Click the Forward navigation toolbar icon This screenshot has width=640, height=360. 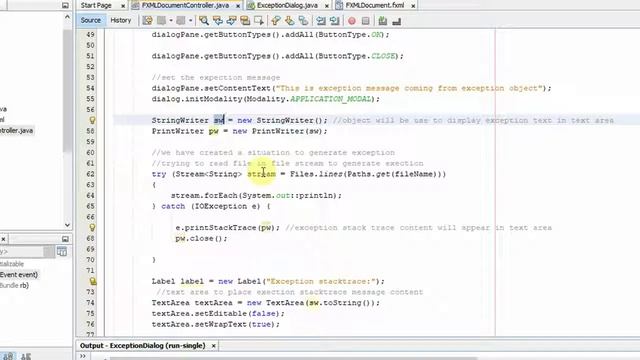(181, 20)
